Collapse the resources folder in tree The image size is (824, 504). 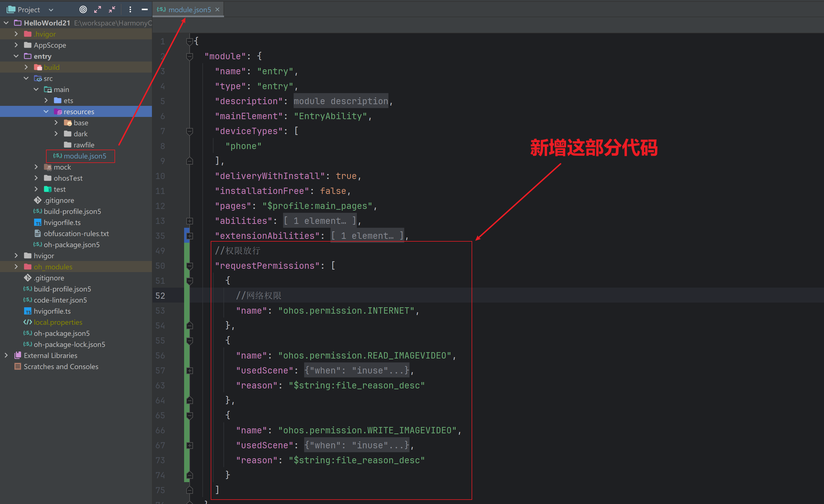[x=46, y=112]
